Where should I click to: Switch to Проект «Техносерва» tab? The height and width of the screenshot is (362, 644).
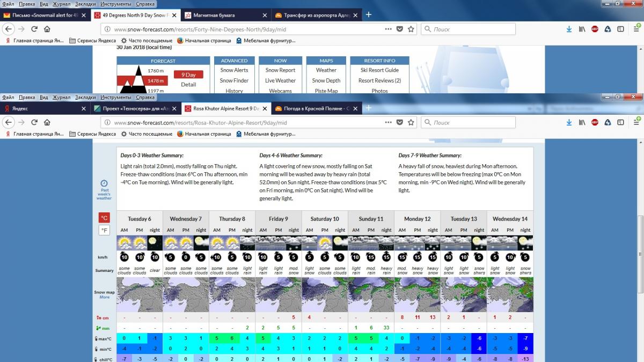point(135,108)
